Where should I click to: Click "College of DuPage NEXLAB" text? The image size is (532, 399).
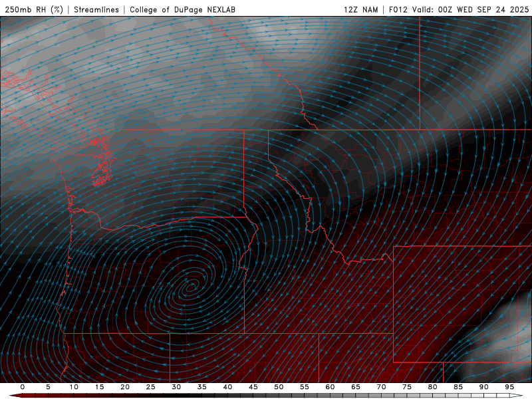(182, 9)
